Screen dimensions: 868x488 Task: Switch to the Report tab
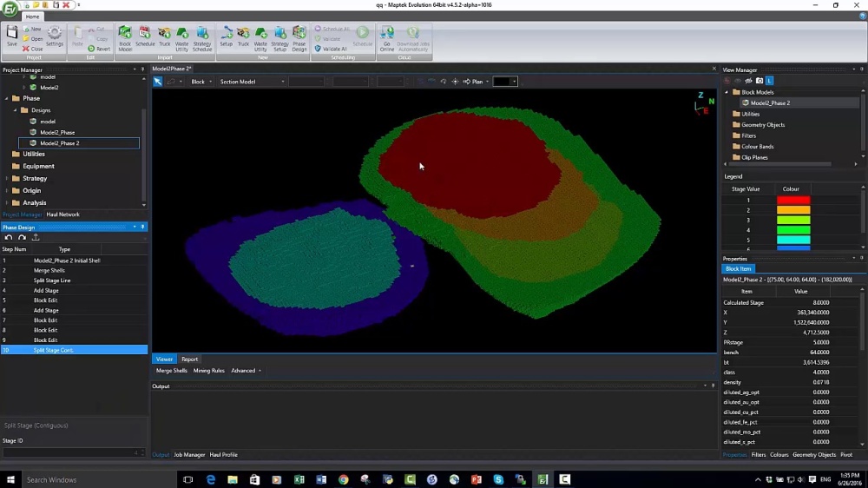click(x=189, y=359)
